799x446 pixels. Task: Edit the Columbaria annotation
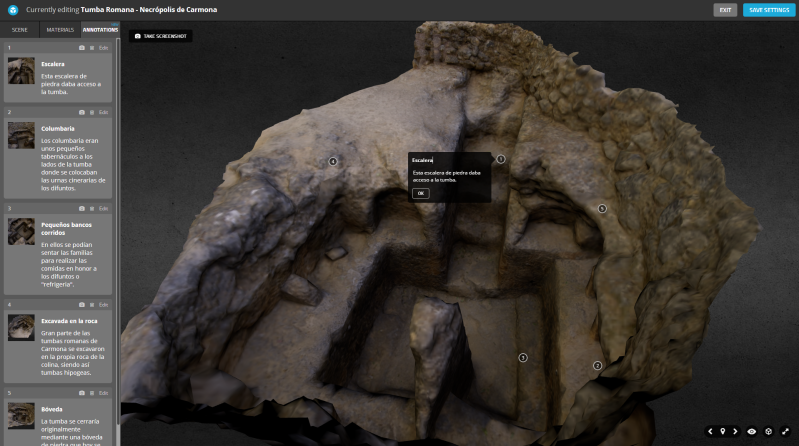(x=103, y=112)
